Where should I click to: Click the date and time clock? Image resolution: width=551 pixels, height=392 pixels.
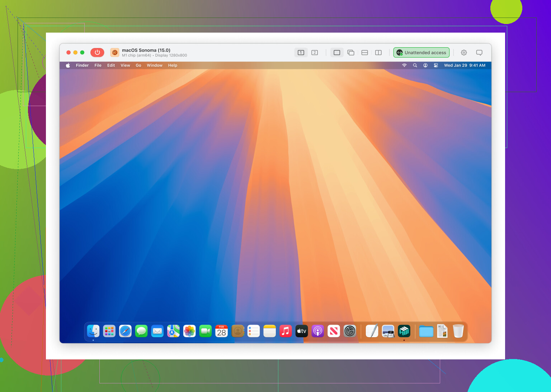(x=465, y=66)
